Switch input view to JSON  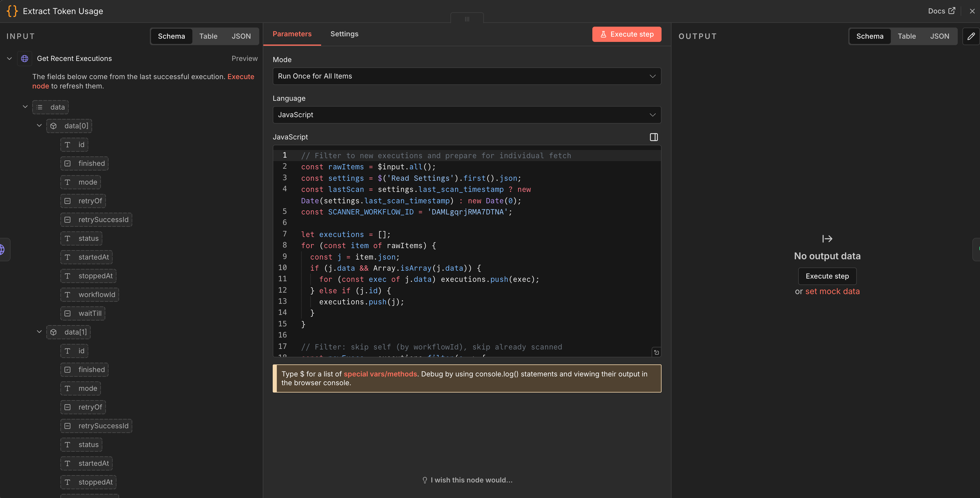[x=241, y=36]
